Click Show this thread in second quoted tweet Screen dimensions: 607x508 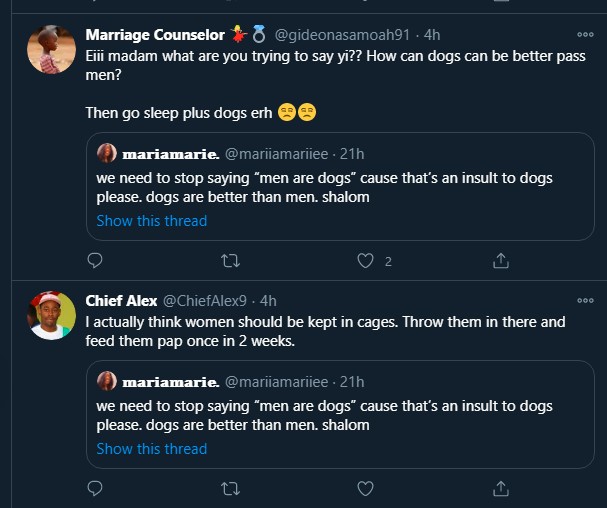coord(152,448)
